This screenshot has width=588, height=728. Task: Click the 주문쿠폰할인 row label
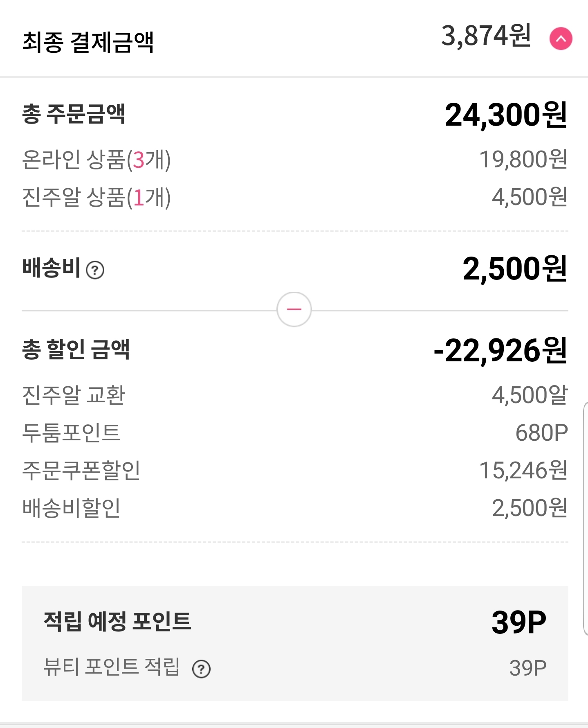81,470
